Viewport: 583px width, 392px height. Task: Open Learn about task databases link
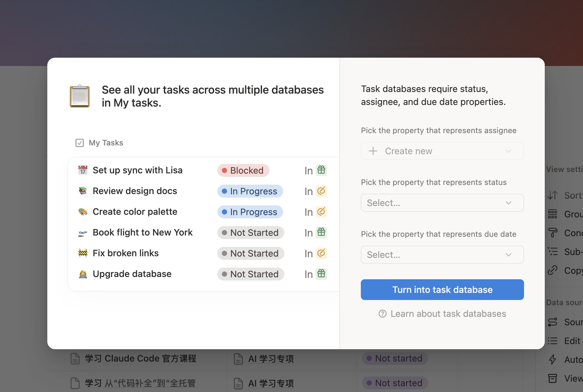[x=448, y=314]
